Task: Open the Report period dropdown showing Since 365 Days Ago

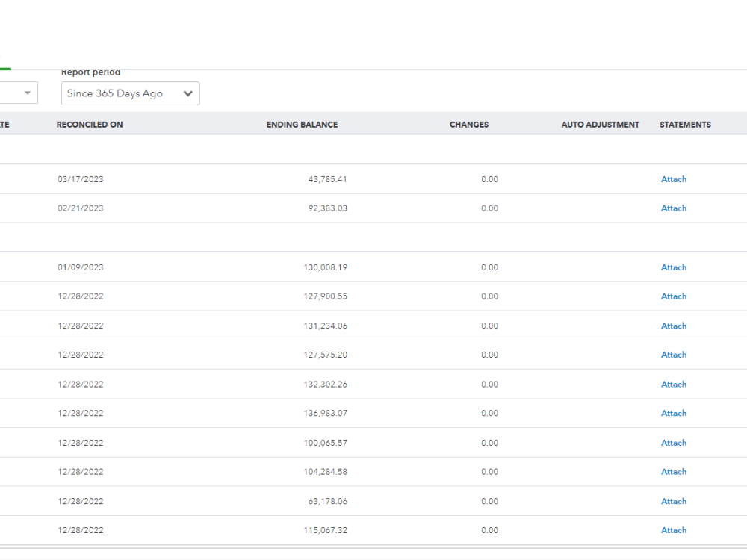Action: 130,93
